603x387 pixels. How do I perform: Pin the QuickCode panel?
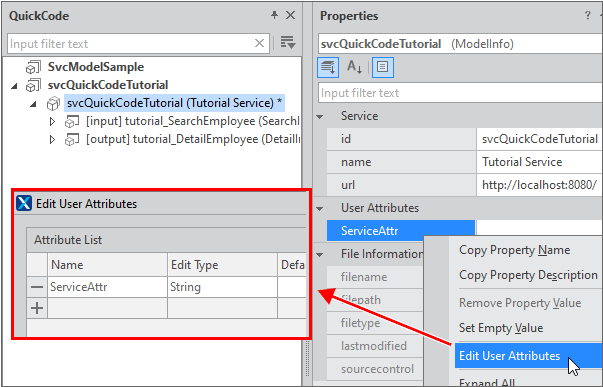pyautogui.click(x=274, y=15)
